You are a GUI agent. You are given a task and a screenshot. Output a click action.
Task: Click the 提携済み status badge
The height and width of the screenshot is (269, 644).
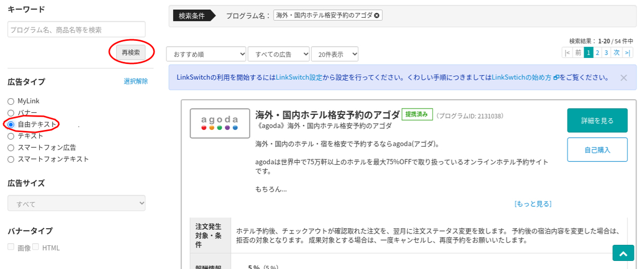[416, 114]
